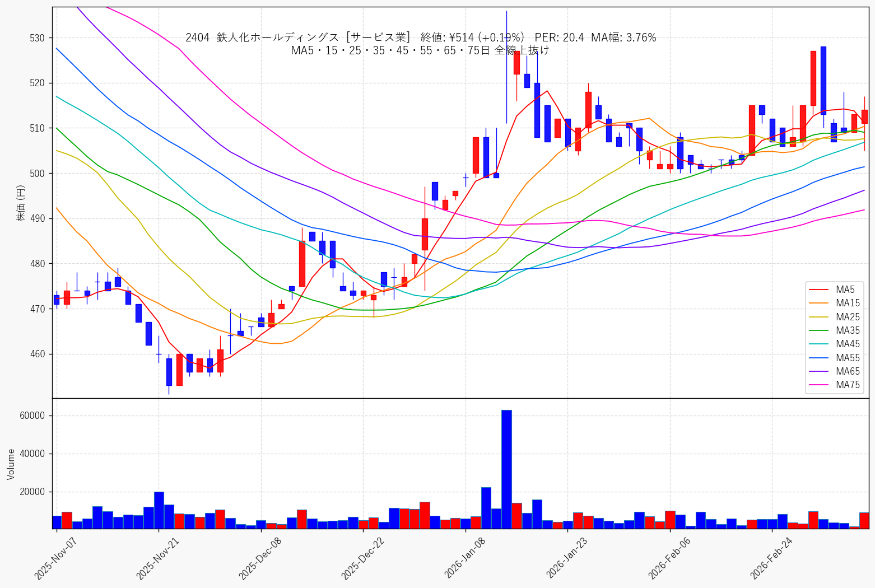Click the 500 price axis label
Screen dimensions: 875x588
click(38, 174)
